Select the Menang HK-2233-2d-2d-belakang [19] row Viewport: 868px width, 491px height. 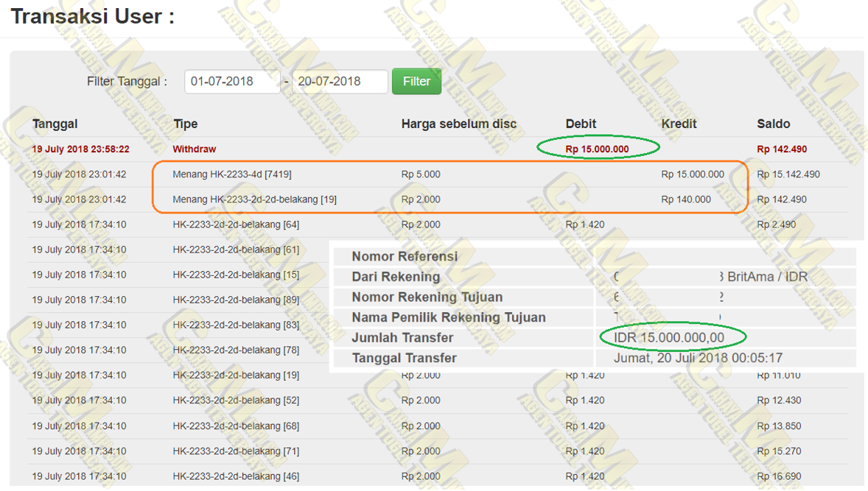[x=254, y=199]
